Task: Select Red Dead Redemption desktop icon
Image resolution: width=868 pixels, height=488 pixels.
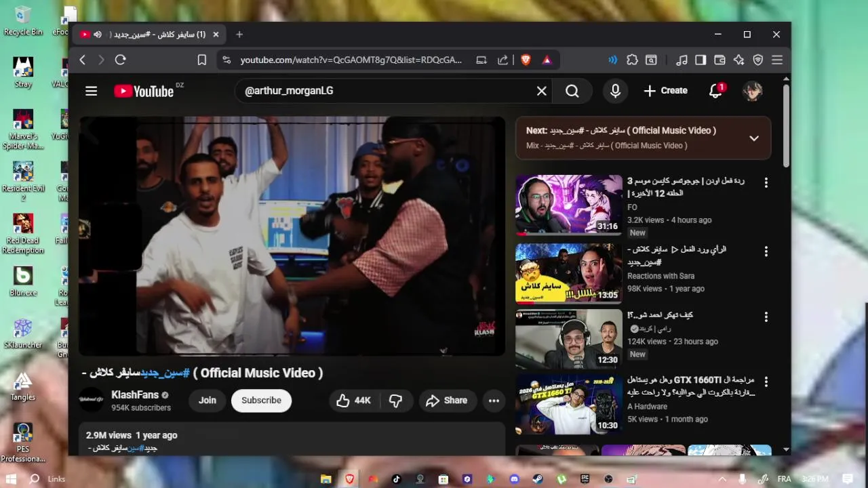Action: 22,234
